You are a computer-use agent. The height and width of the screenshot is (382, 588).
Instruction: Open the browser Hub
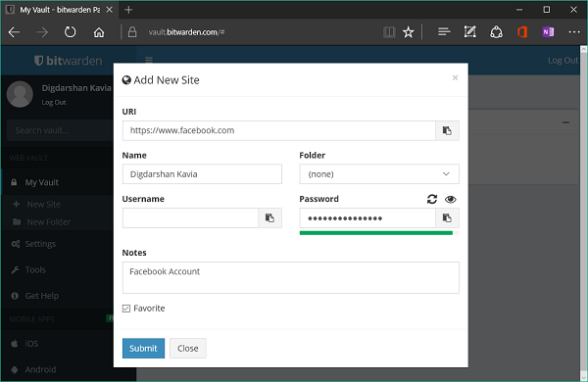(x=444, y=32)
